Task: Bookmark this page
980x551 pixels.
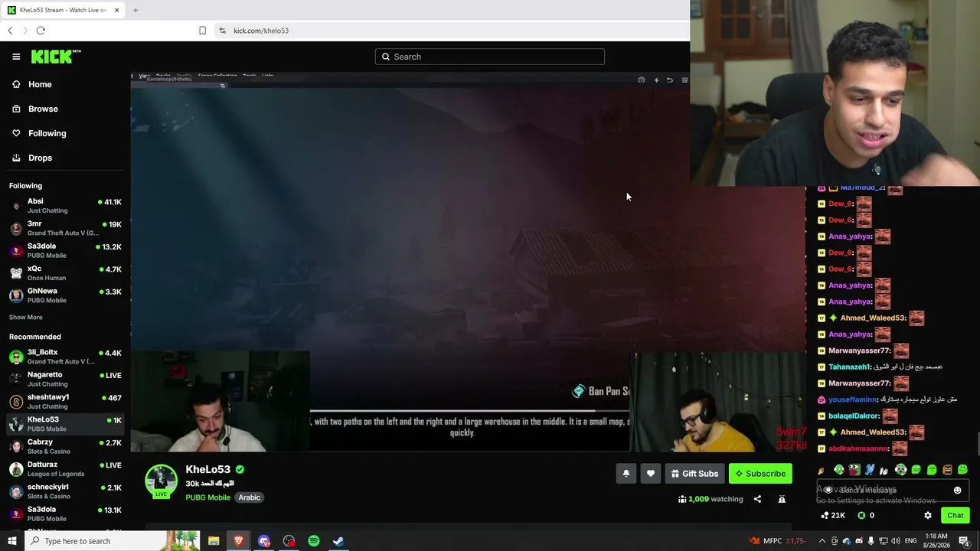Action: [x=202, y=31]
